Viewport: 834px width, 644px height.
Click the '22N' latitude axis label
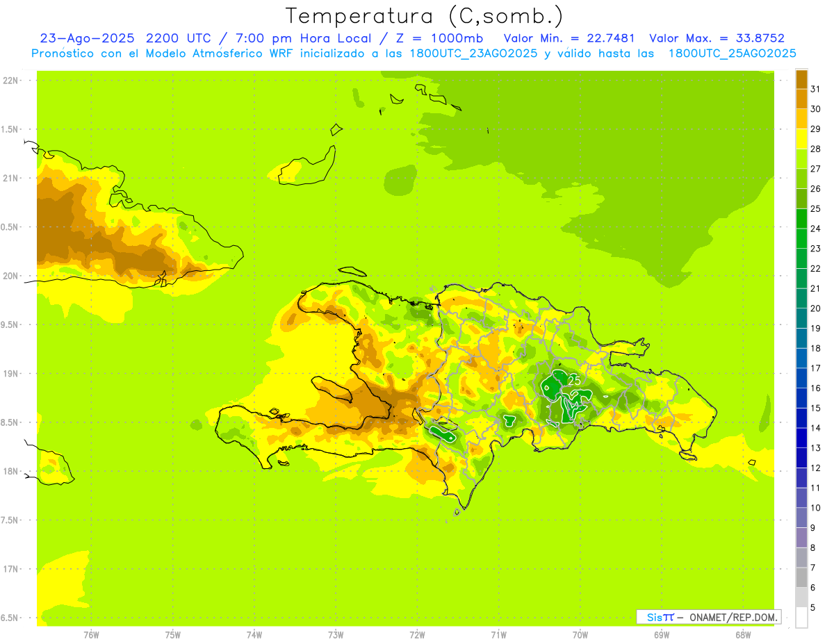10,81
